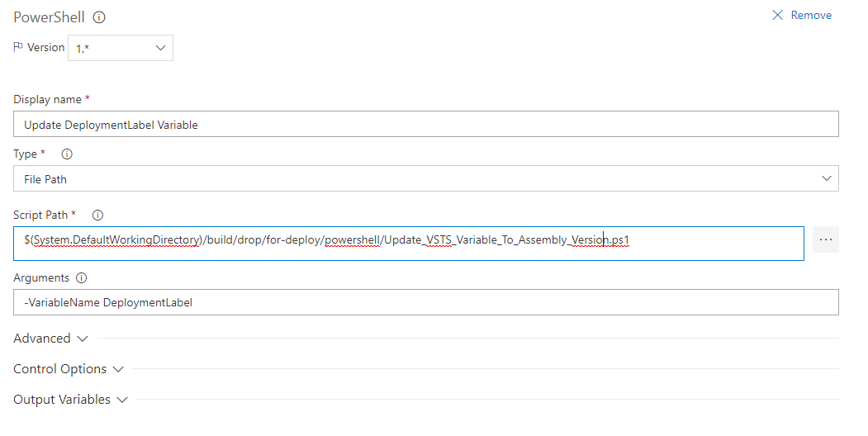
Task: Edit the Arguments field
Action: click(x=425, y=302)
